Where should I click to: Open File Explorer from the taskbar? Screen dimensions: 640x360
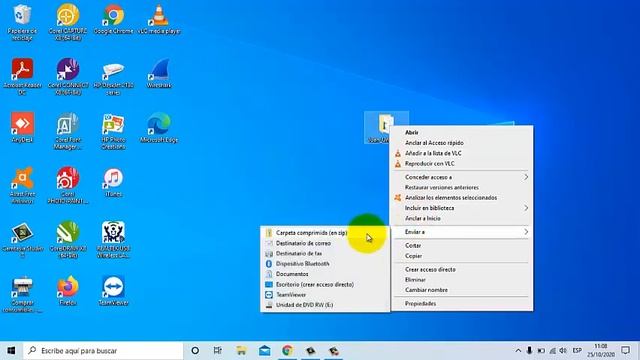point(241,351)
